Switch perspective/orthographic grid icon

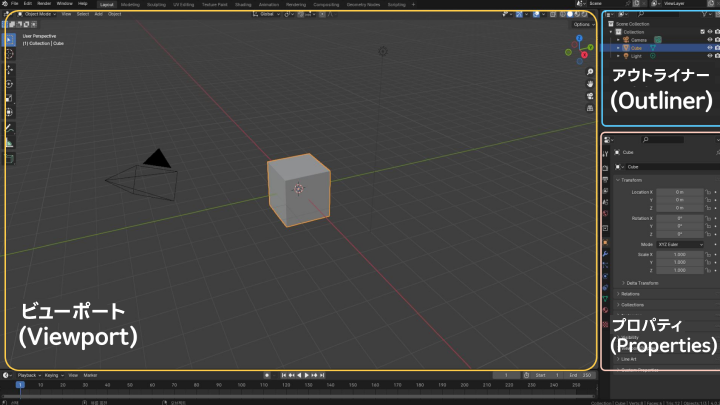pos(590,108)
